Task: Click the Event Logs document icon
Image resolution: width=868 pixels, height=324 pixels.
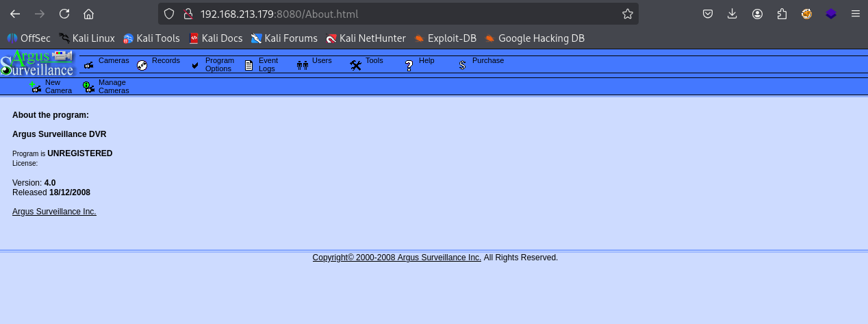Action: tap(249, 65)
